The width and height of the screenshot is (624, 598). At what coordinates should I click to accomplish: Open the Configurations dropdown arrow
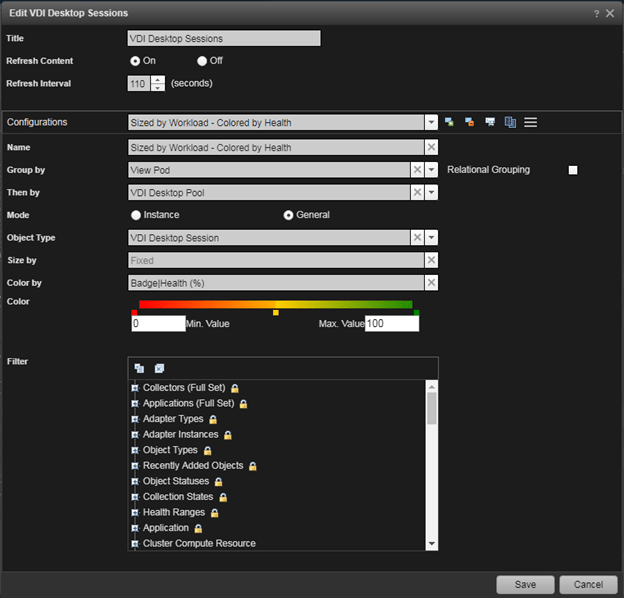pos(431,123)
